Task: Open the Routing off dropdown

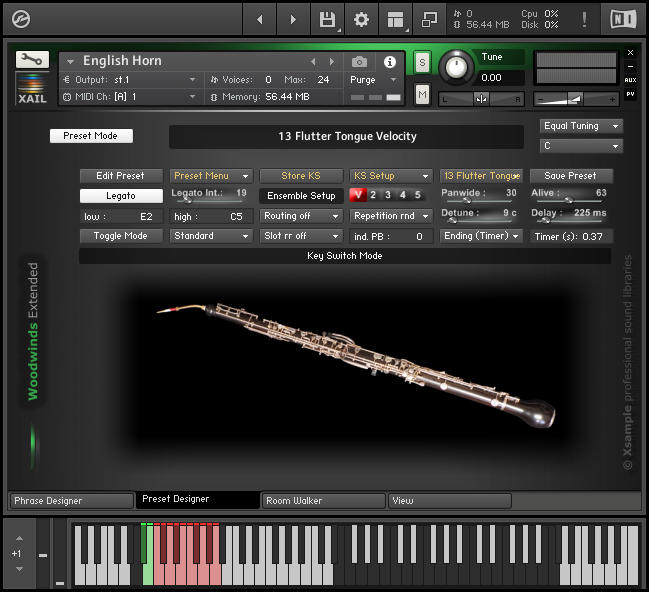Action: [x=301, y=216]
